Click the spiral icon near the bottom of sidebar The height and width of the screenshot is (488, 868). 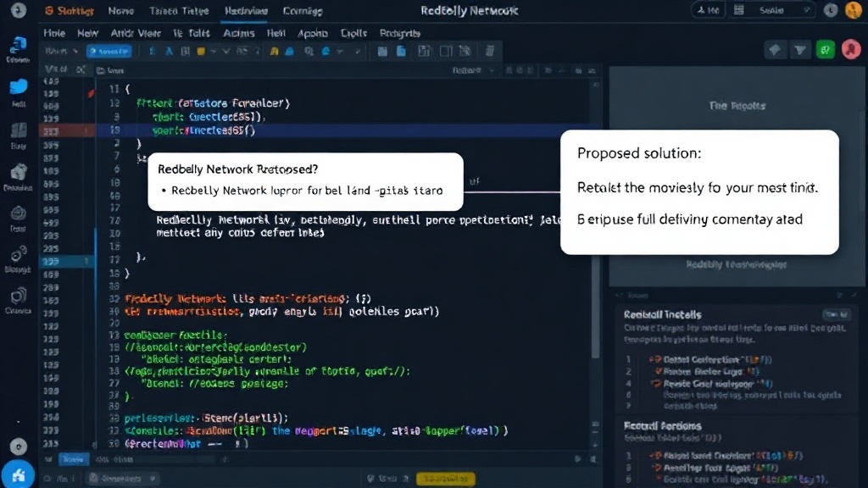[x=19, y=296]
